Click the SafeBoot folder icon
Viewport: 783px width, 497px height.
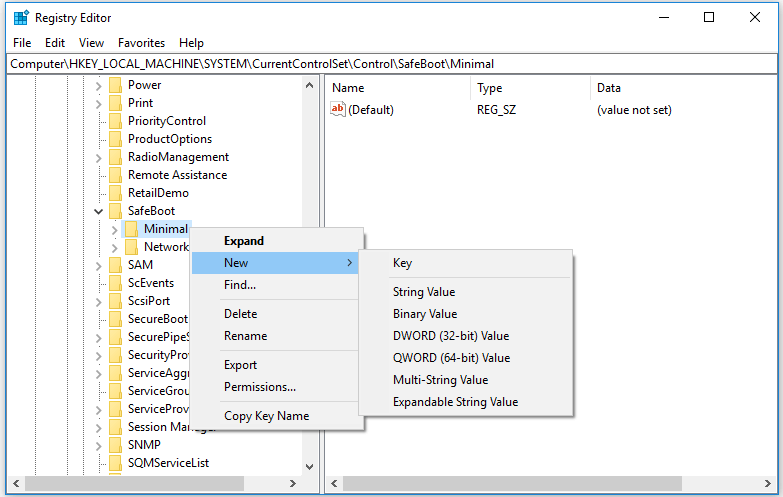[115, 211]
